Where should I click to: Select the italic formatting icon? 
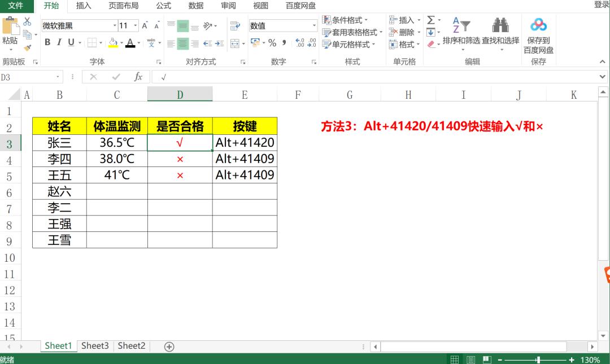(59, 42)
